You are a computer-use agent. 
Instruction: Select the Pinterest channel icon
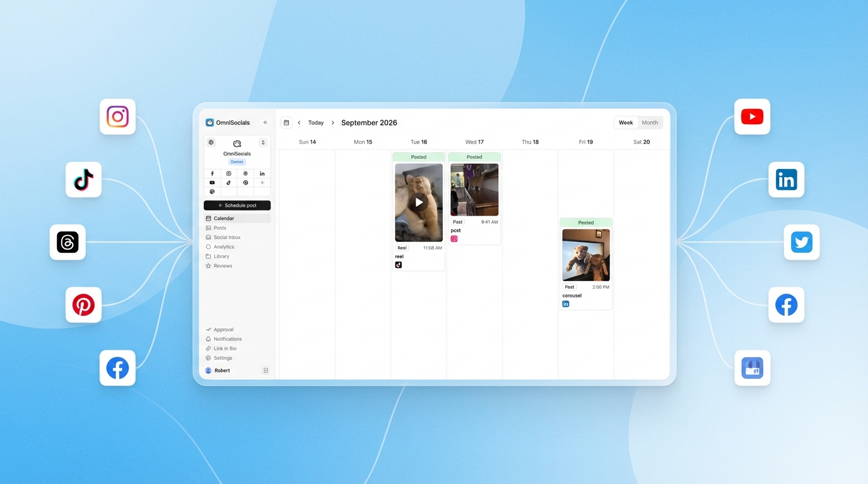click(245, 182)
